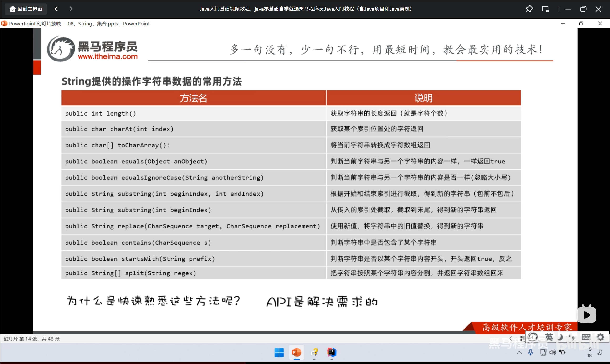Viewport: 610px width, 364px height.
Task: Open IntelliJ IDEA from the taskbar
Action: point(332,353)
